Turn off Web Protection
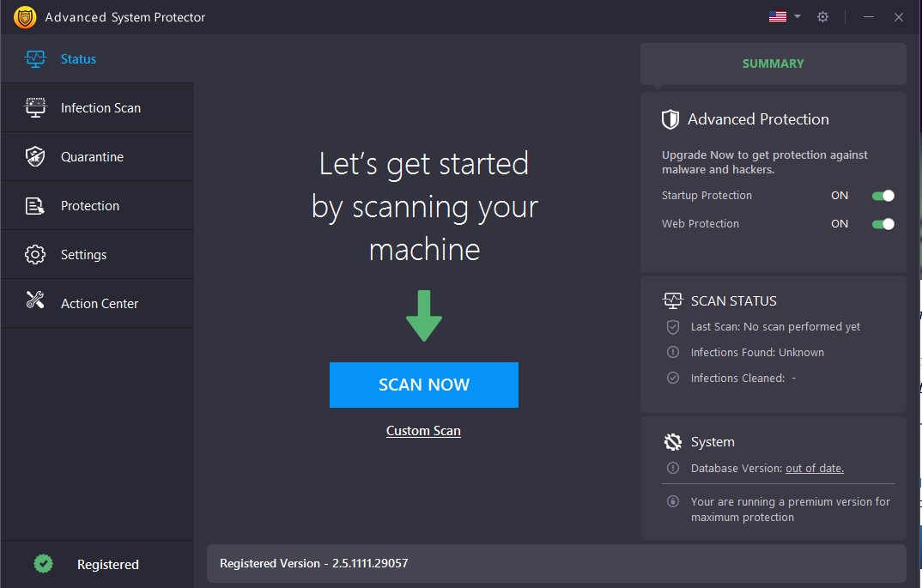 pyautogui.click(x=882, y=224)
